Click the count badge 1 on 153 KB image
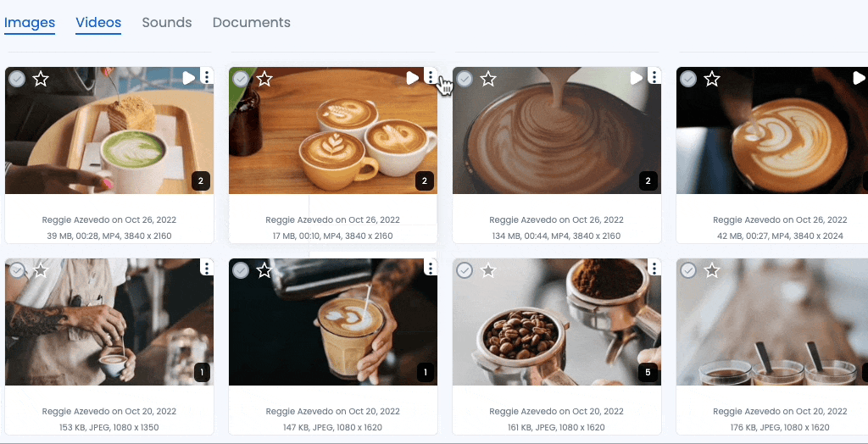This screenshot has height=444, width=868. pyautogui.click(x=202, y=373)
